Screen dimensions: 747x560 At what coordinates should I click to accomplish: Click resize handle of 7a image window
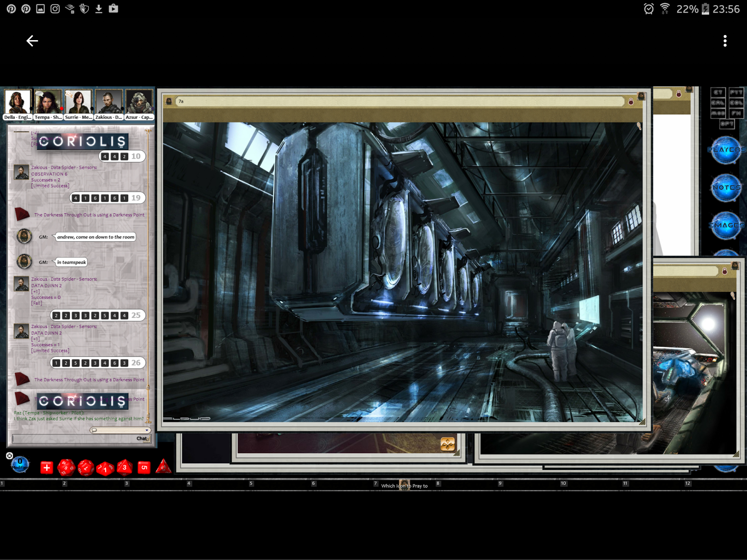642,422
